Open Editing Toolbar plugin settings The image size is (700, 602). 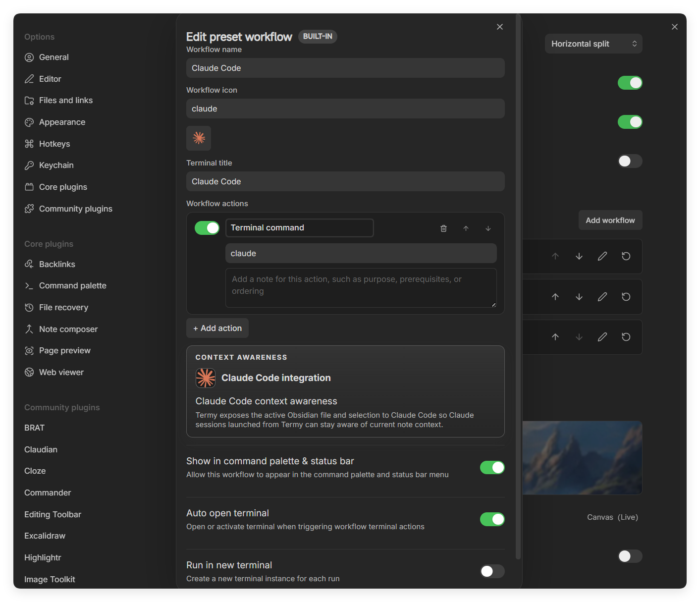coord(53,515)
